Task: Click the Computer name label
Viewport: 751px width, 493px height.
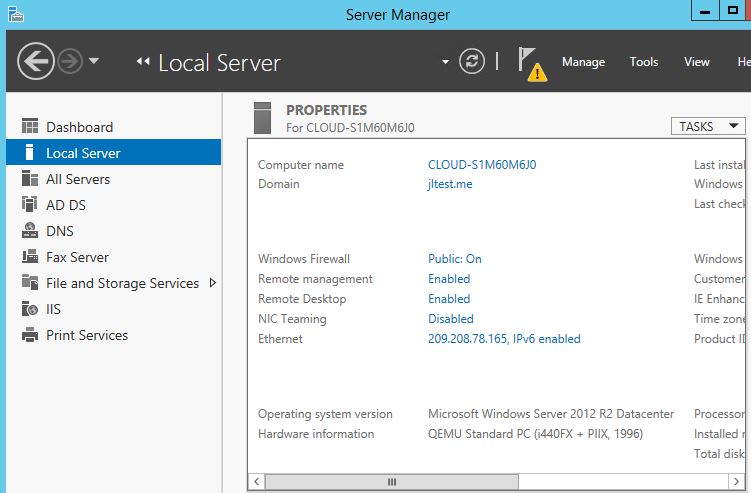Action: (301, 165)
